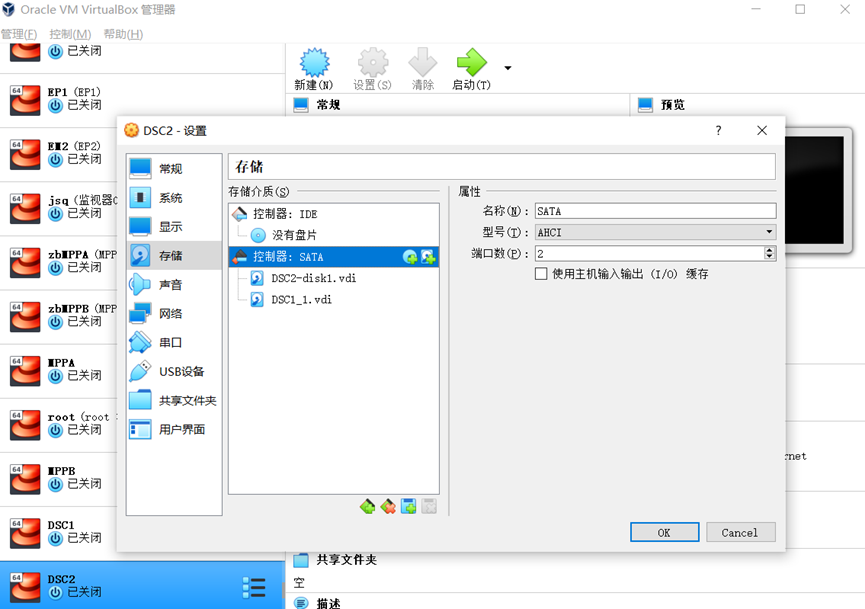Click the VirtualBox logo in the title bar
This screenshot has width=865, height=609.
click(9, 9)
